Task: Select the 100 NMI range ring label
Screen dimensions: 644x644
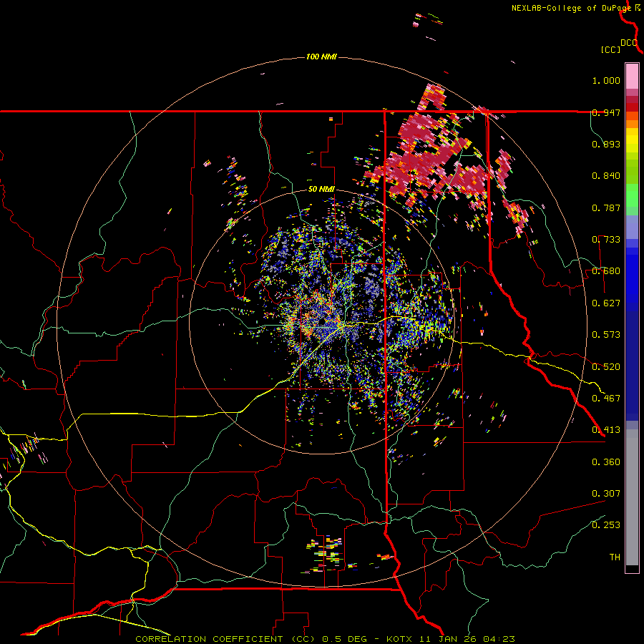Action: click(321, 57)
